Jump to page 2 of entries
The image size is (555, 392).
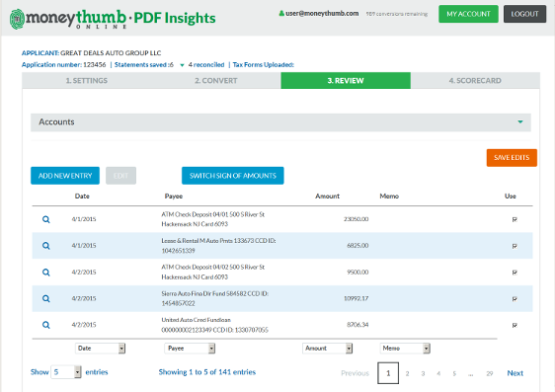[408, 373]
